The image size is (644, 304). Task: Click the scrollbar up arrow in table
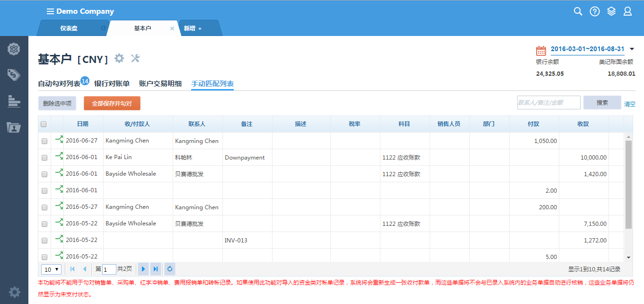(x=628, y=137)
